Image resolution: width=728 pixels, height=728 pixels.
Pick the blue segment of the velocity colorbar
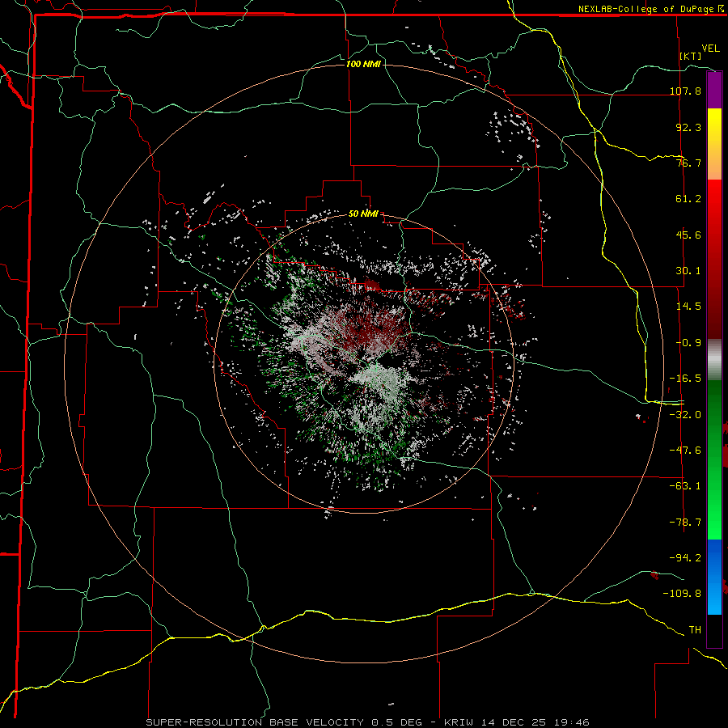click(x=714, y=577)
